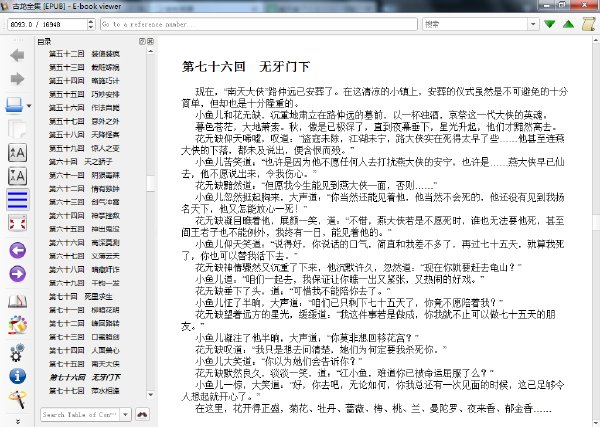Open the Bookmarks book icon
600x427 pixels.
tap(17, 302)
